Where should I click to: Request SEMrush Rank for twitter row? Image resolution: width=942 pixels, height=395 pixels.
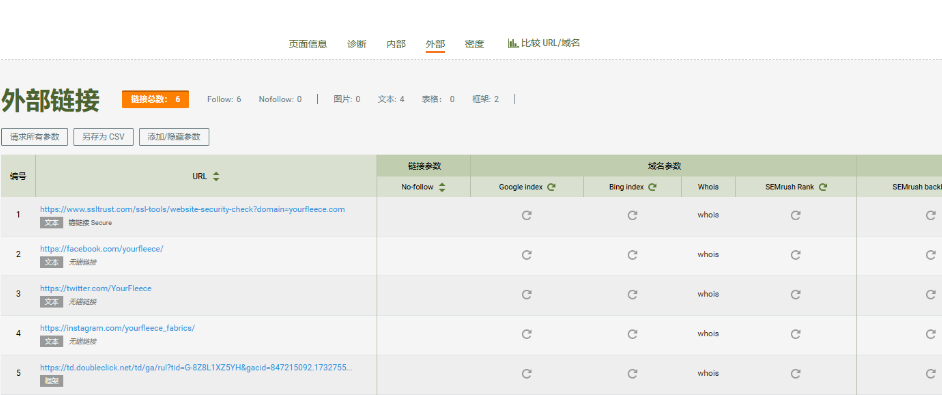point(795,295)
